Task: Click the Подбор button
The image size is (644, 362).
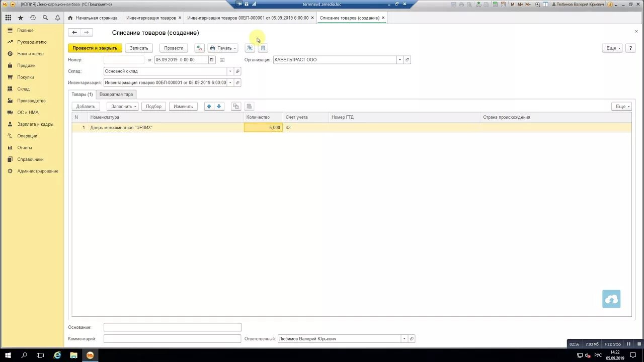Action: [x=154, y=107]
